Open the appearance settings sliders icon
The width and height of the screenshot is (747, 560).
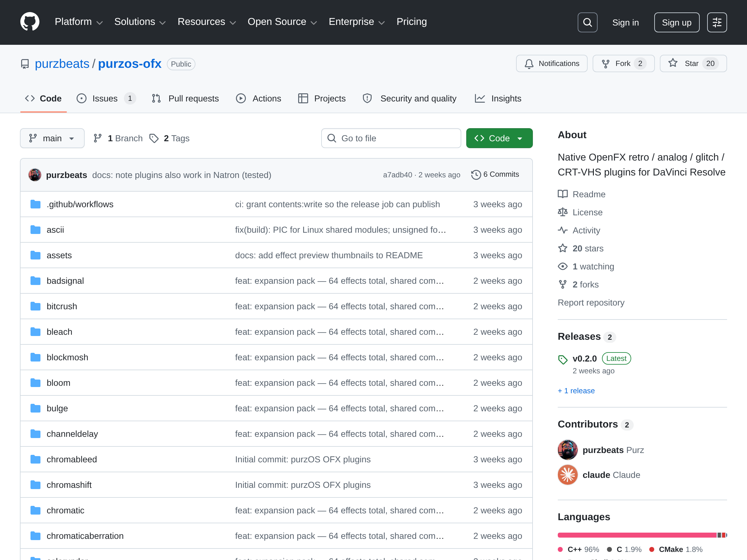click(716, 22)
